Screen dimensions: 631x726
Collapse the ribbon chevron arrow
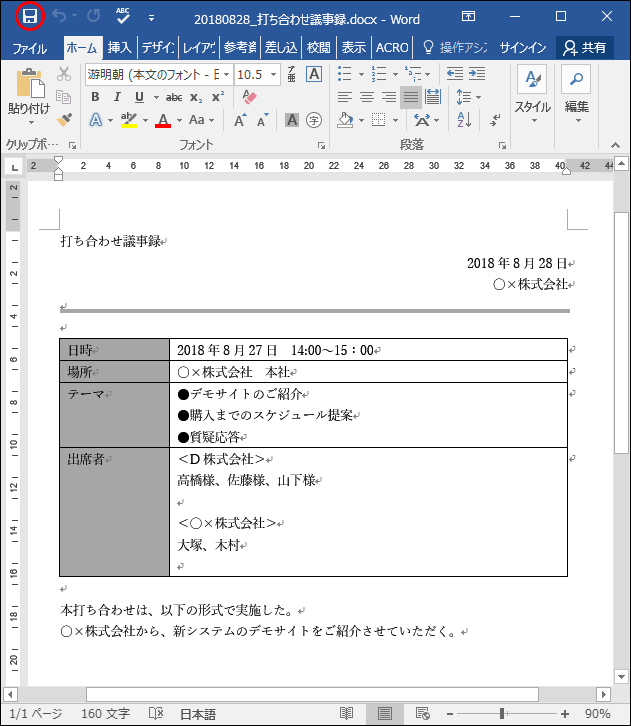tap(615, 145)
